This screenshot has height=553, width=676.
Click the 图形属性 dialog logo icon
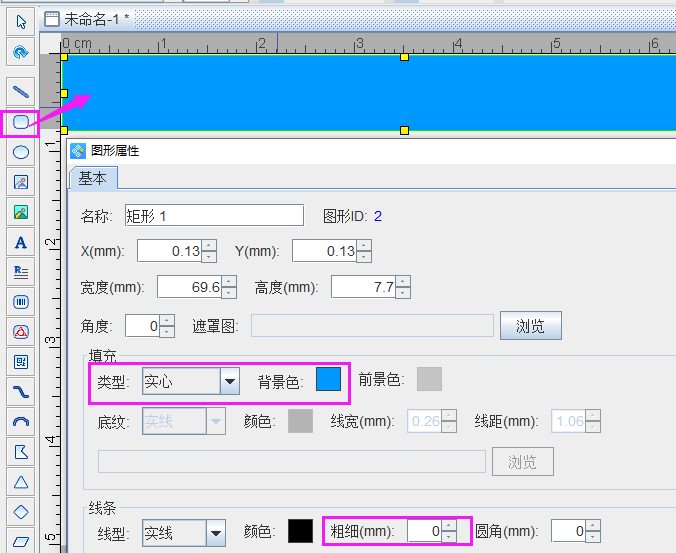pyautogui.click(x=78, y=151)
